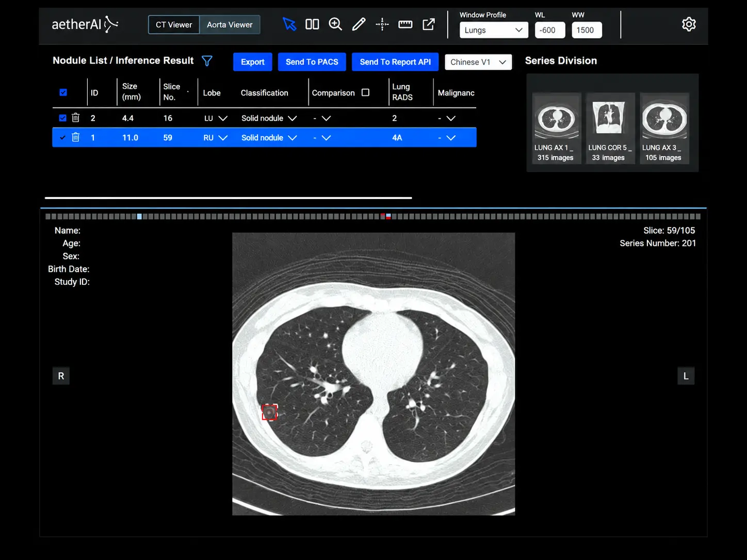Click the light blue slice timeline marker
The height and width of the screenshot is (560, 747).
coord(139,217)
